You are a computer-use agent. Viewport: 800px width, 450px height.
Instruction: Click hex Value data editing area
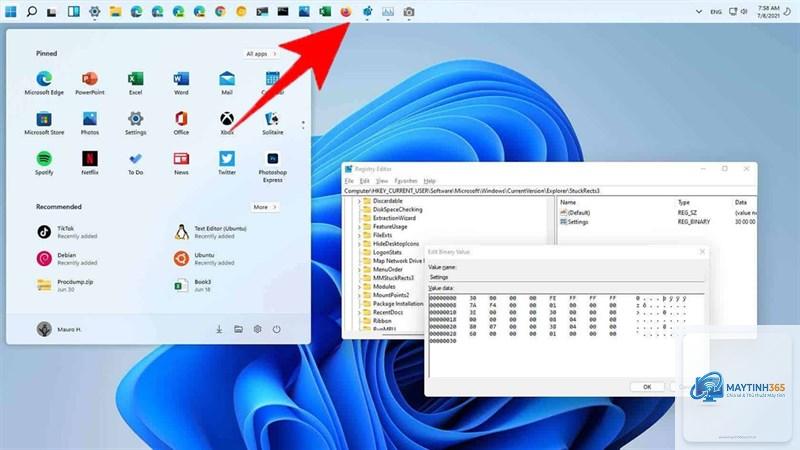[x=565, y=335]
